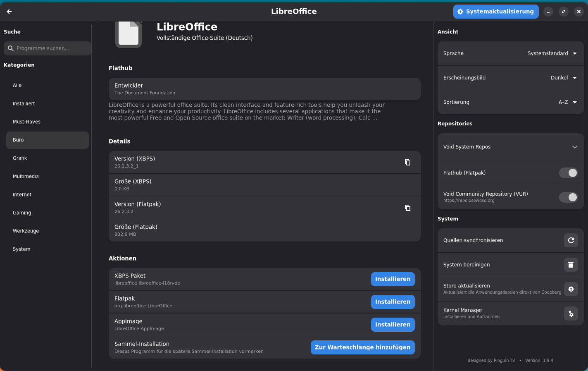Click the Quellen synchronisieren refresh icon
Screen dimensions: 588x371
pos(571,240)
